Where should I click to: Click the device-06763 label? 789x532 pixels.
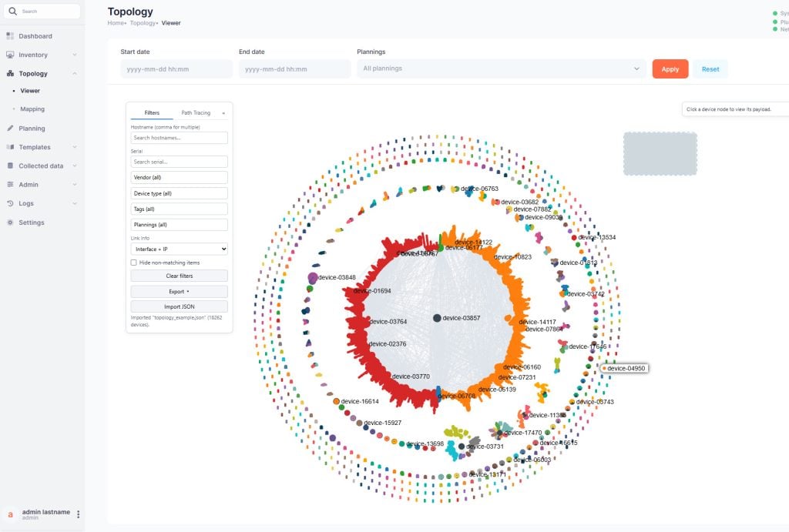pyautogui.click(x=479, y=189)
